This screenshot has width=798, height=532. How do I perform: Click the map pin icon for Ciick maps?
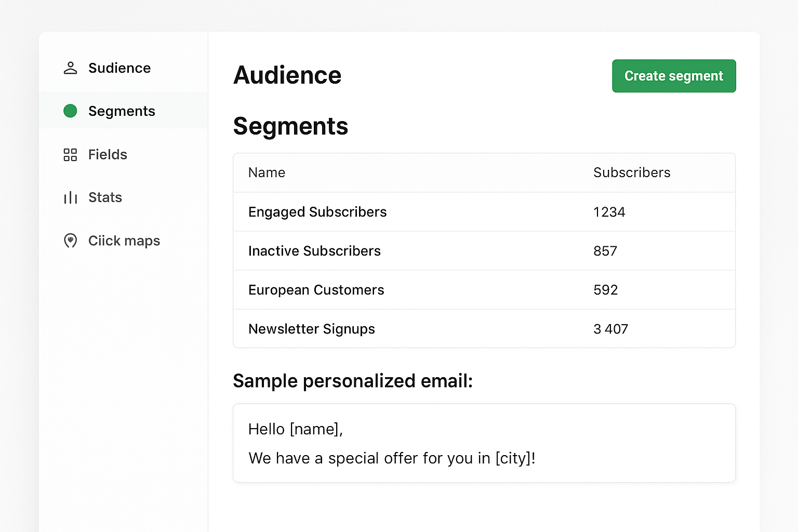coord(70,241)
